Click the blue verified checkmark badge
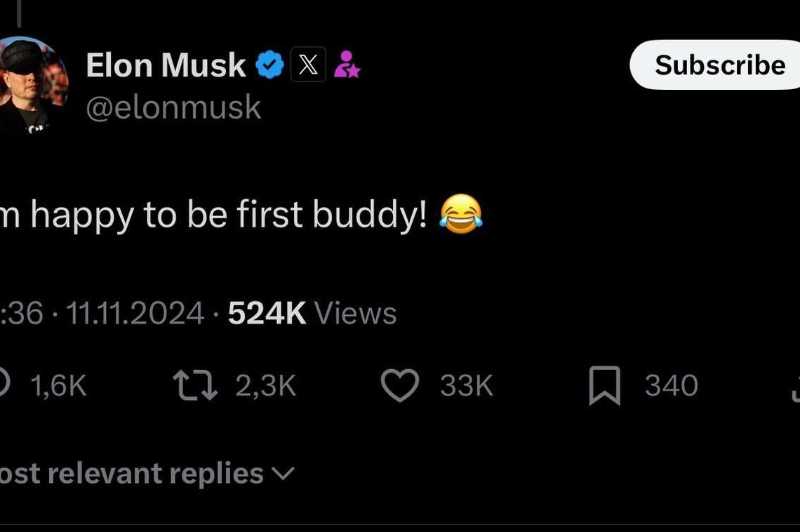 pos(269,65)
